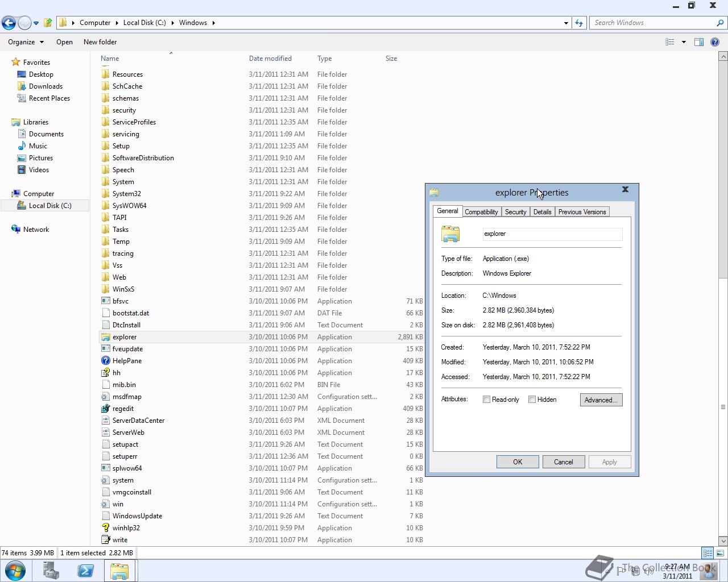Open the view options dropdown arrow
728x582 pixels.
(684, 42)
